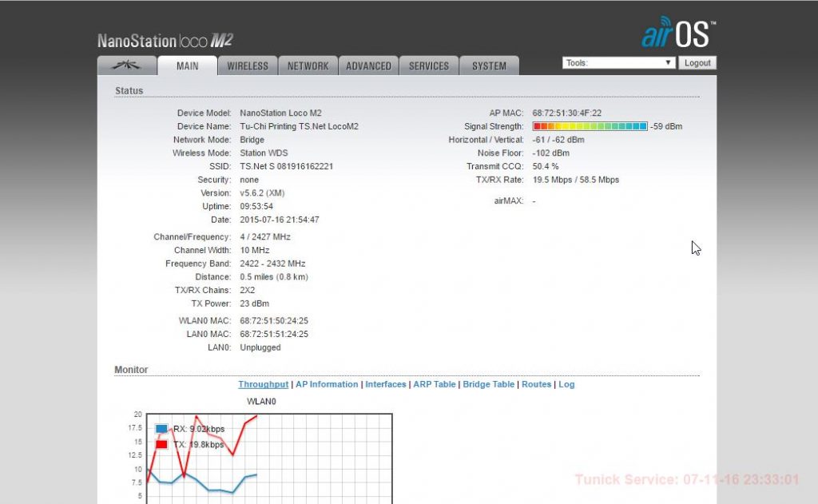Click the red TX legend swatch
818x504 pixels.
(x=161, y=444)
